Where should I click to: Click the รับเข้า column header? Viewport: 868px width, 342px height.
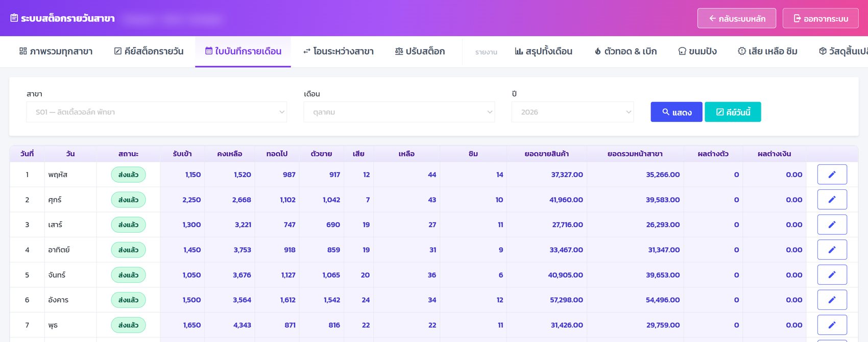pyautogui.click(x=182, y=154)
